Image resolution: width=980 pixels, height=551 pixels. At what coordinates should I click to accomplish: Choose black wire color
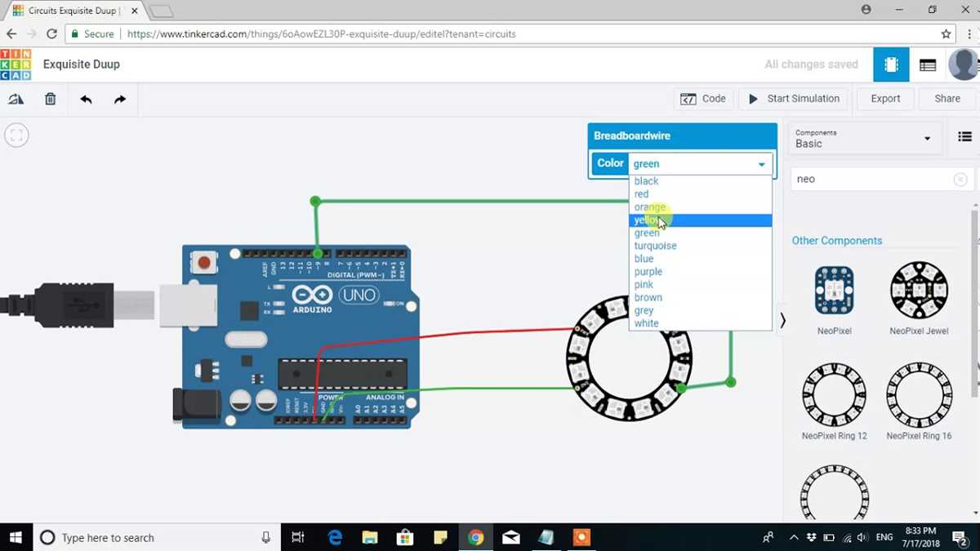tap(701, 181)
